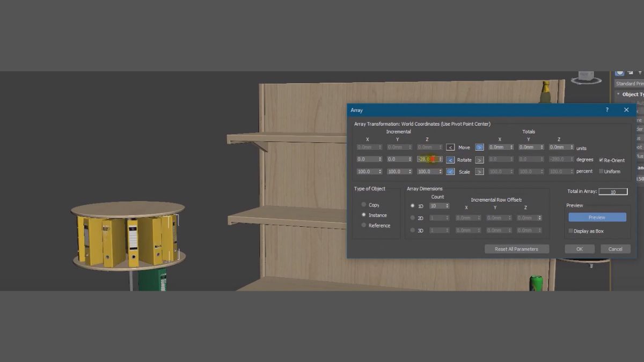Viewport: 644px width, 362px height.
Task: Click the Preview button
Action: [x=597, y=217]
